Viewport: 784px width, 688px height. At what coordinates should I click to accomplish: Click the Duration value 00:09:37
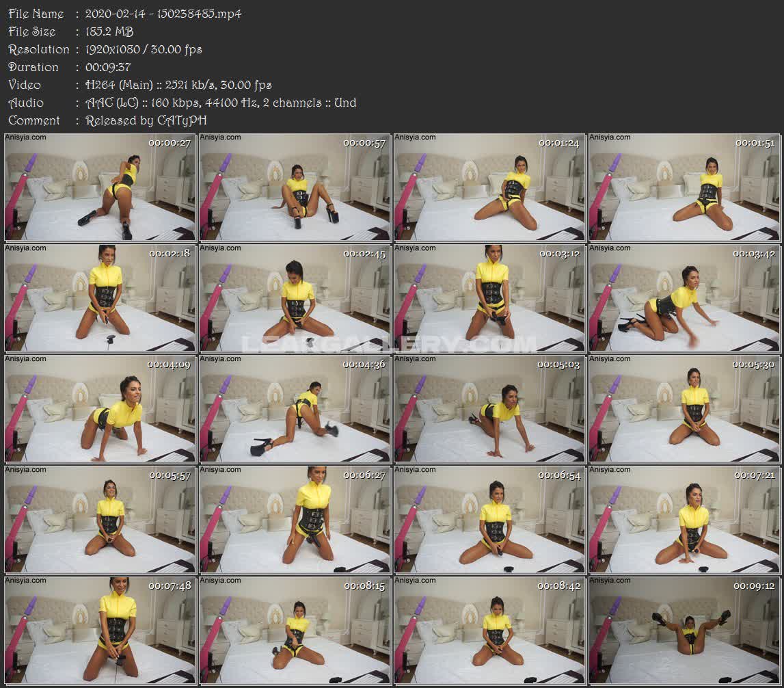108,67
